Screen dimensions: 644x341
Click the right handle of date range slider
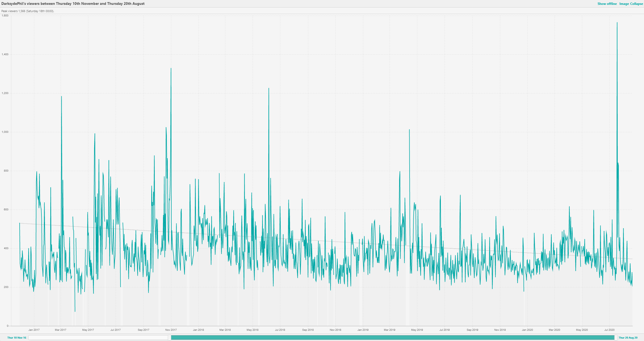tap(616, 337)
